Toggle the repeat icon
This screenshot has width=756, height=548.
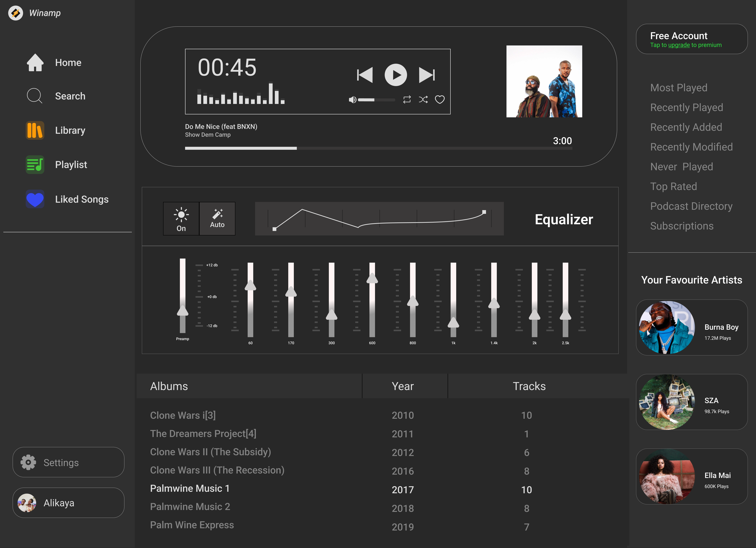pyautogui.click(x=407, y=99)
